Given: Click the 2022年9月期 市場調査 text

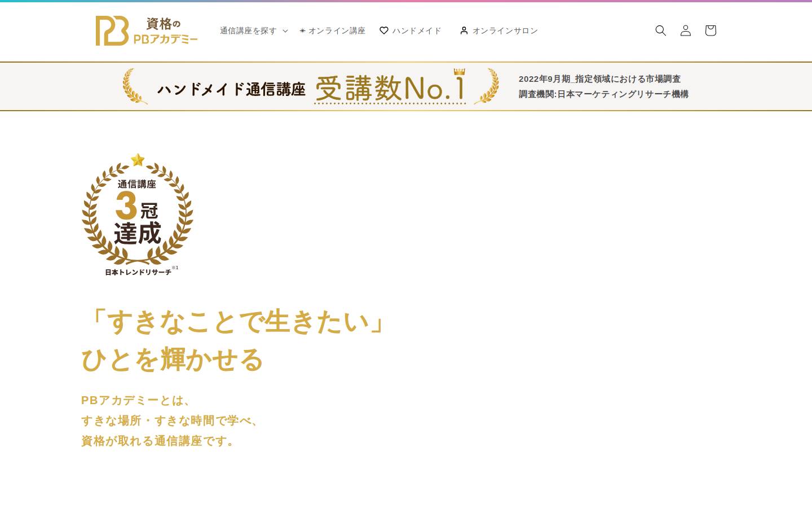Looking at the screenshot, I should [x=599, y=79].
